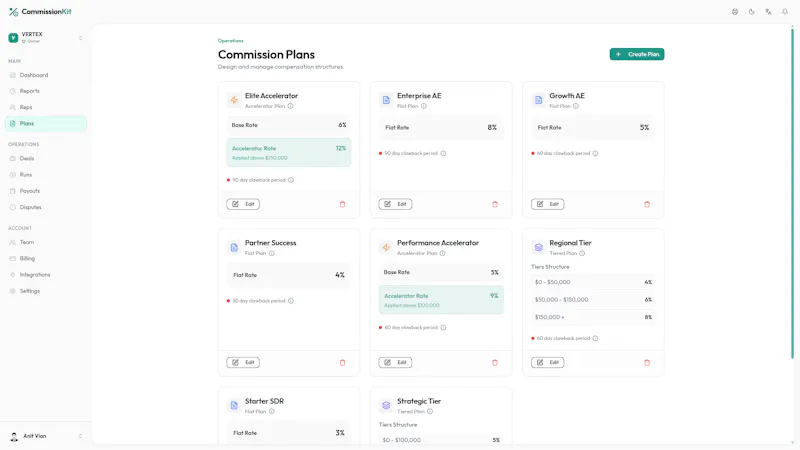Screen dimensions: 800x450
Task: Click the "$50,000 - $150,000" tier row
Action: pos(593,299)
